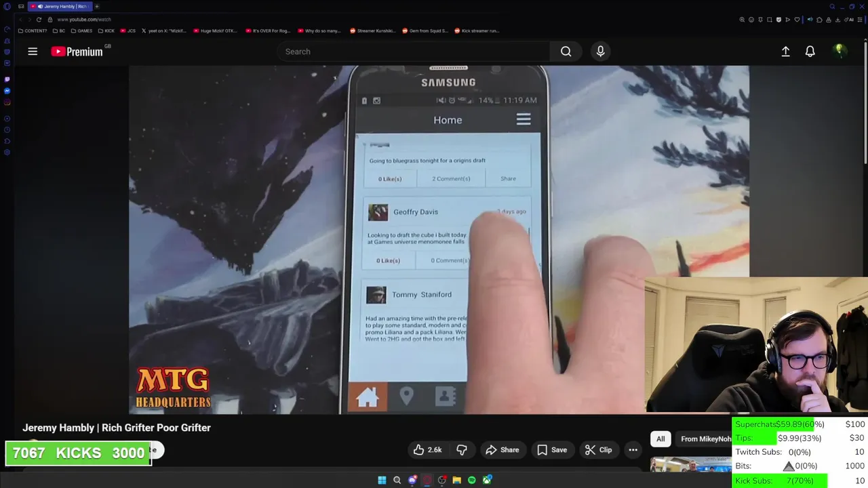868x488 pixels.
Task: Create a Clip of the video
Action: 598,450
